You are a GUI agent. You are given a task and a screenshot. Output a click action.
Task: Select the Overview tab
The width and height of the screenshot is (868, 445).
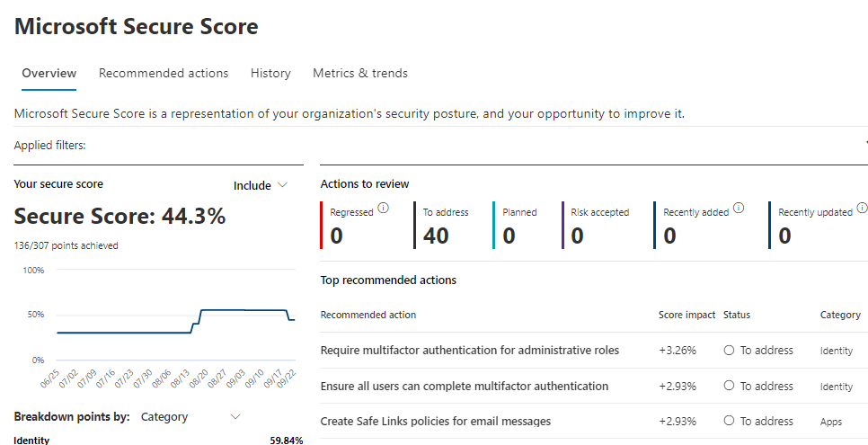[49, 74]
